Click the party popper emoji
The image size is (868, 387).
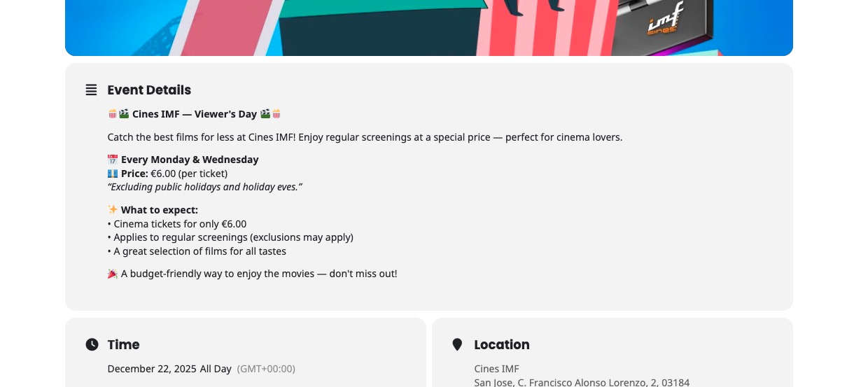(113, 274)
